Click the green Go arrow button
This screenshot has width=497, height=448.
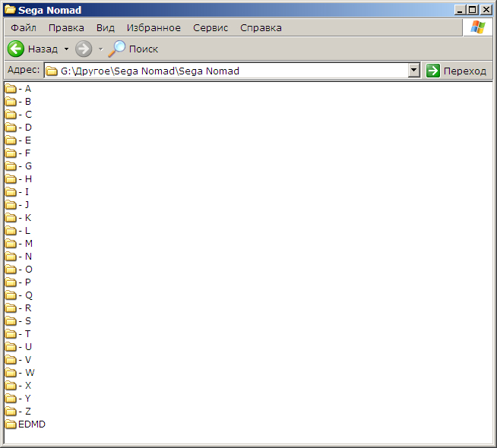(433, 71)
